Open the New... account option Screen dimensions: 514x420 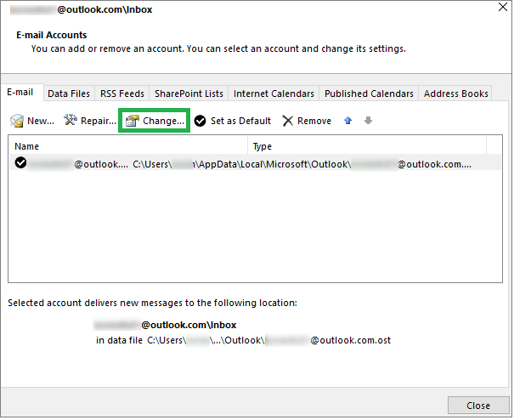point(32,121)
